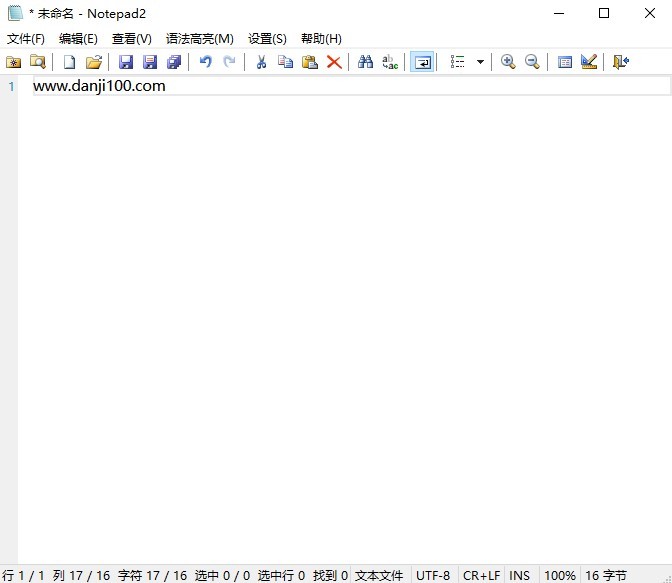This screenshot has width=672, height=583.
Task: Click the Notepad2 title bar app icon
Action: pyautogui.click(x=15, y=13)
